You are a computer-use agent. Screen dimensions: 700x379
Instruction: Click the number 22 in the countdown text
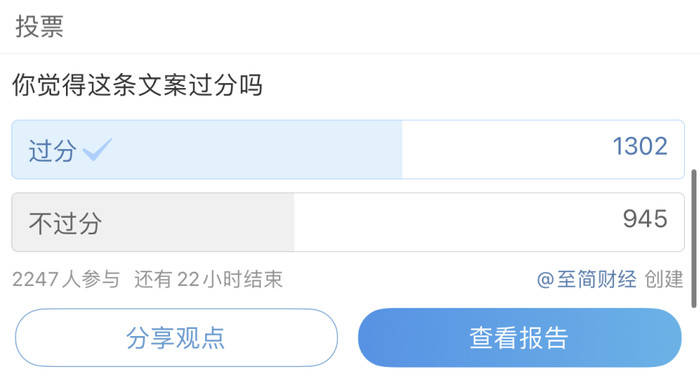pos(188,280)
